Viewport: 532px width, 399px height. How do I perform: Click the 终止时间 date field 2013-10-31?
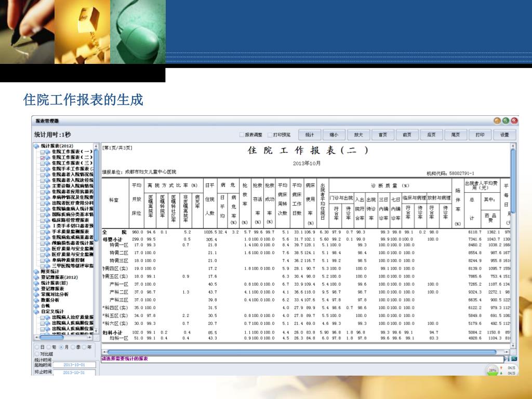tap(74, 372)
